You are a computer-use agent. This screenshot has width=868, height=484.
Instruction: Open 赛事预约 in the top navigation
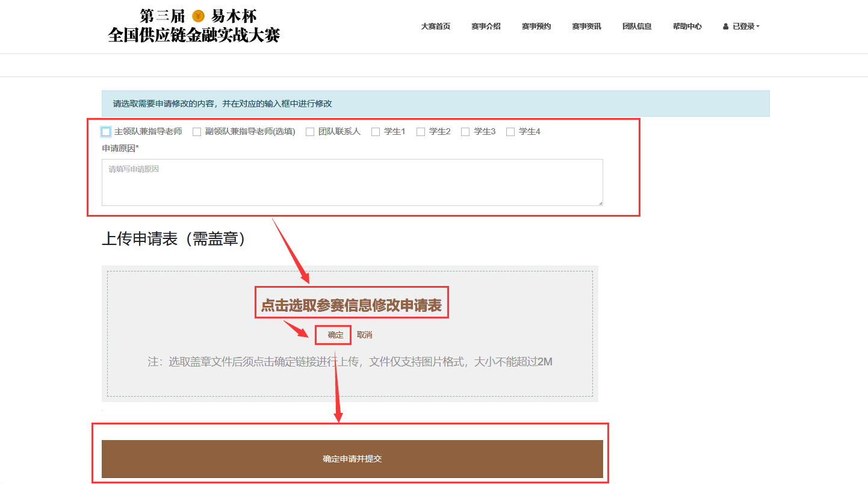536,26
